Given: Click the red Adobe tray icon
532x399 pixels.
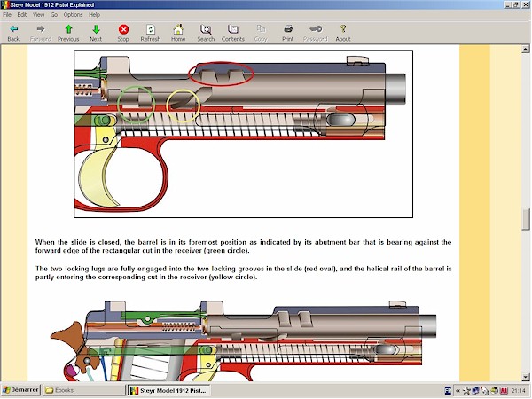Looking at the screenshot, I should (504, 391).
